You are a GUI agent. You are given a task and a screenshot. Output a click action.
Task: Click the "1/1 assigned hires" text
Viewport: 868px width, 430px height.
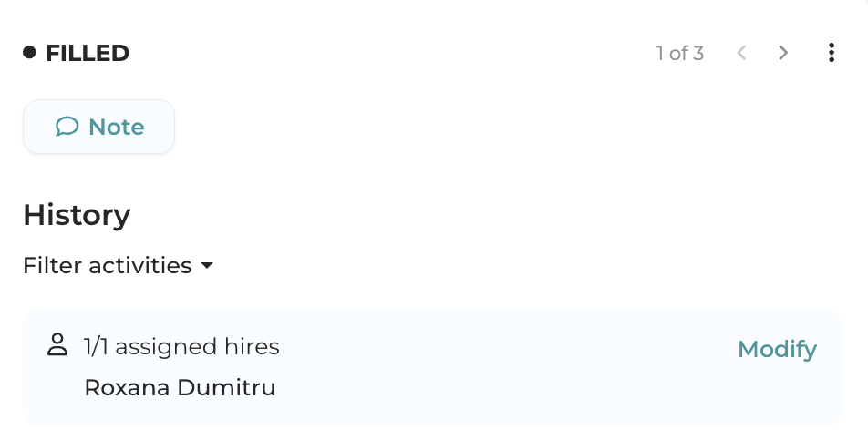click(x=181, y=347)
